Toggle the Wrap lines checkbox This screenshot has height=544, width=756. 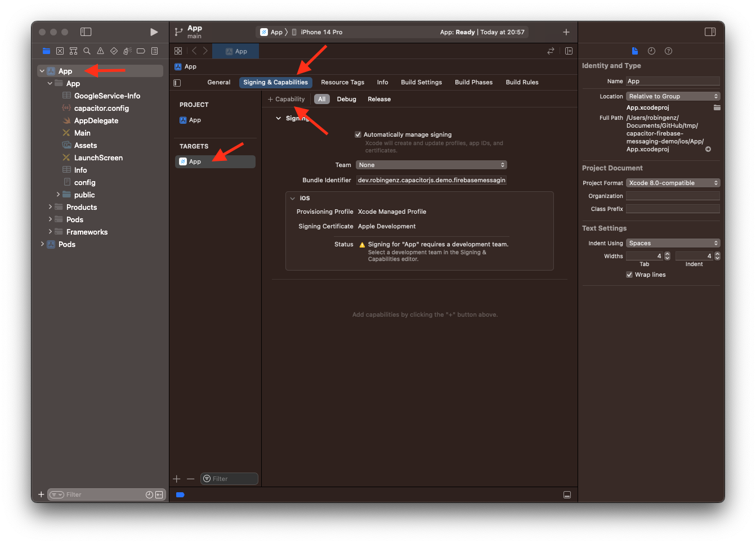click(629, 275)
